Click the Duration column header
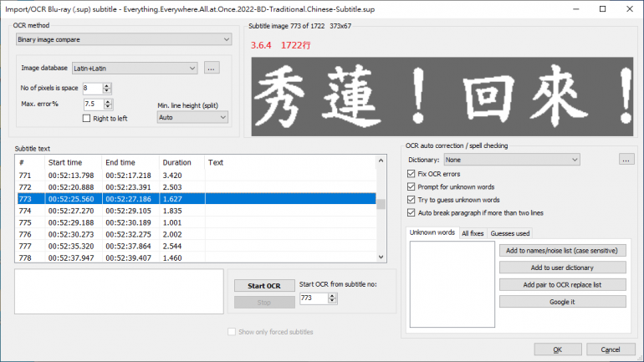 coord(181,162)
